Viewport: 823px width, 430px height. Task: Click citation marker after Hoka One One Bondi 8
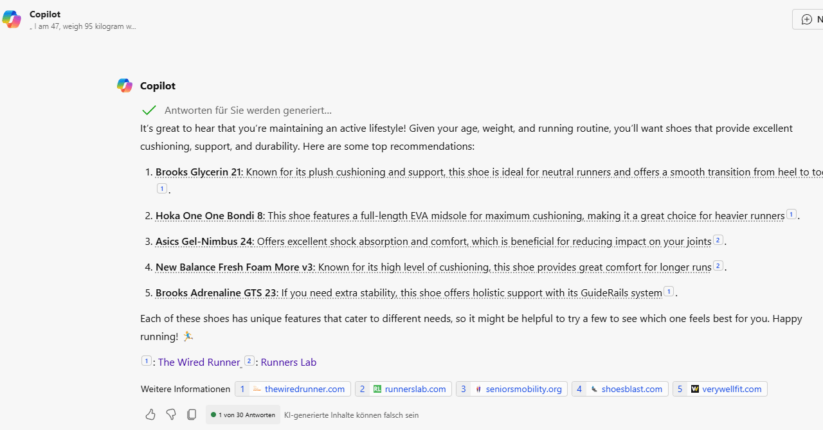(791, 215)
